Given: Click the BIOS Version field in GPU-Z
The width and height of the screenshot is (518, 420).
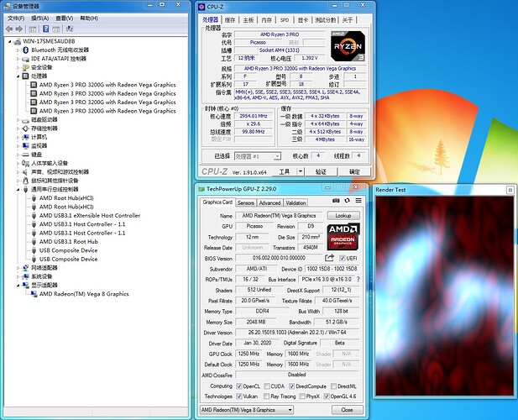Looking at the screenshot, I should coord(279,258).
